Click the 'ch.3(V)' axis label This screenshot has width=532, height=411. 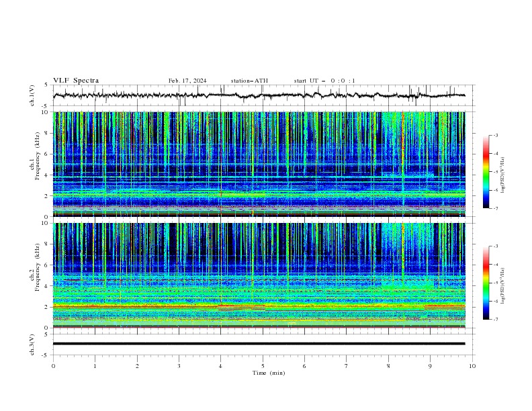(32, 345)
